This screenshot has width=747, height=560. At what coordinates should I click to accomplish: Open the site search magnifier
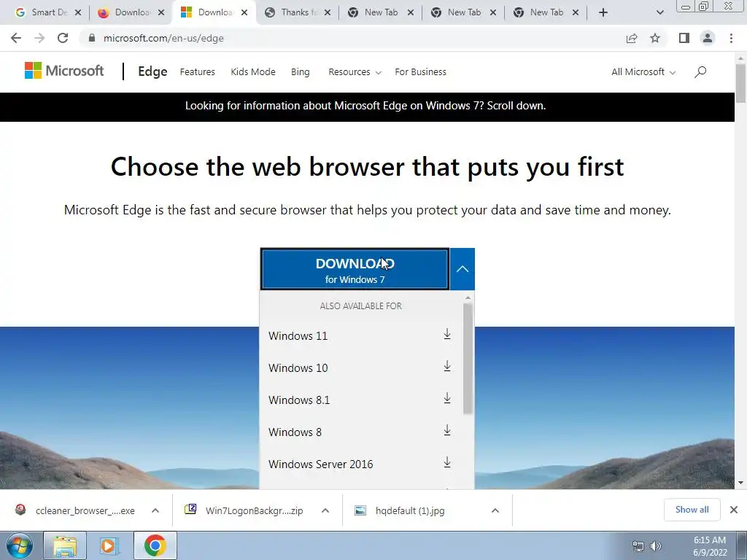[x=700, y=72]
